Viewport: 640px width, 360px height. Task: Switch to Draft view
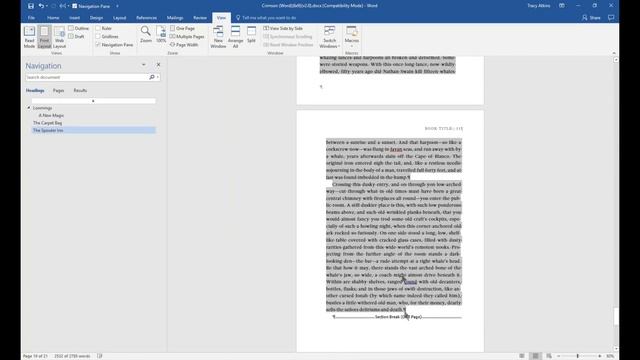coord(76,36)
